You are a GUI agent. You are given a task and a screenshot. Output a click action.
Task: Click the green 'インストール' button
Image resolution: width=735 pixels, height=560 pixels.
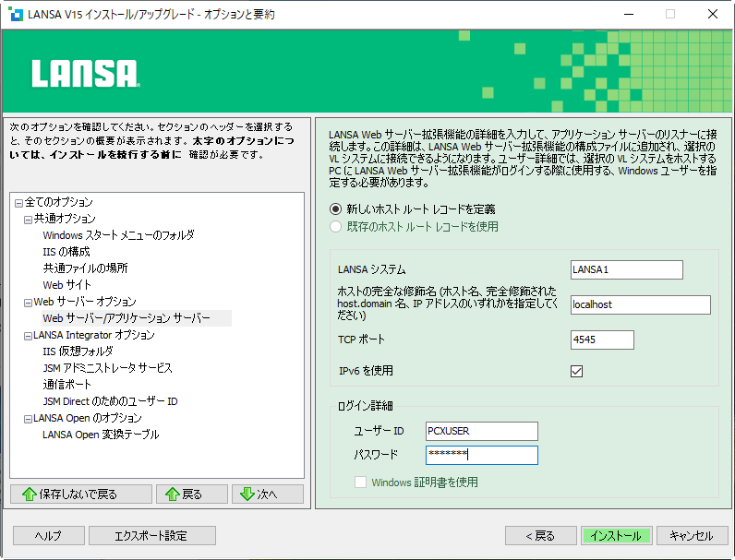tap(617, 536)
